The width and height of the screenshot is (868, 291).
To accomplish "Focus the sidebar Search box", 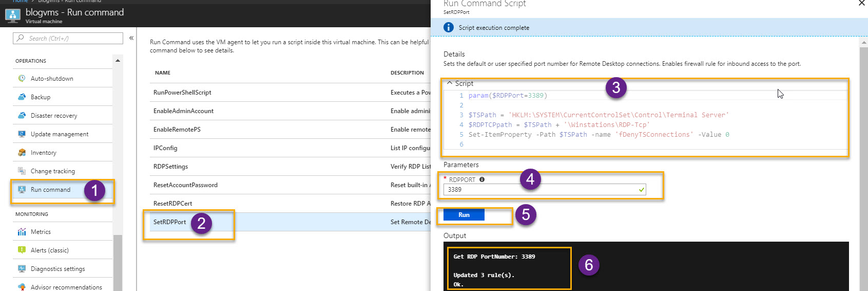I will point(72,38).
